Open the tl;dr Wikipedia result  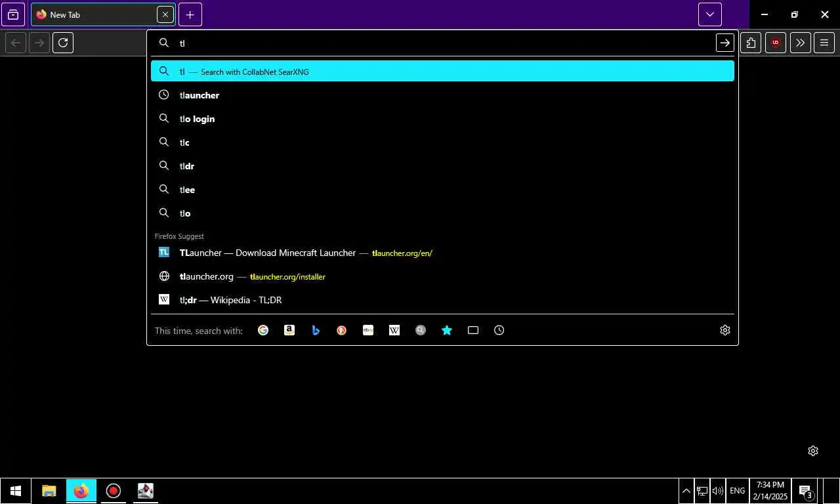(442, 300)
